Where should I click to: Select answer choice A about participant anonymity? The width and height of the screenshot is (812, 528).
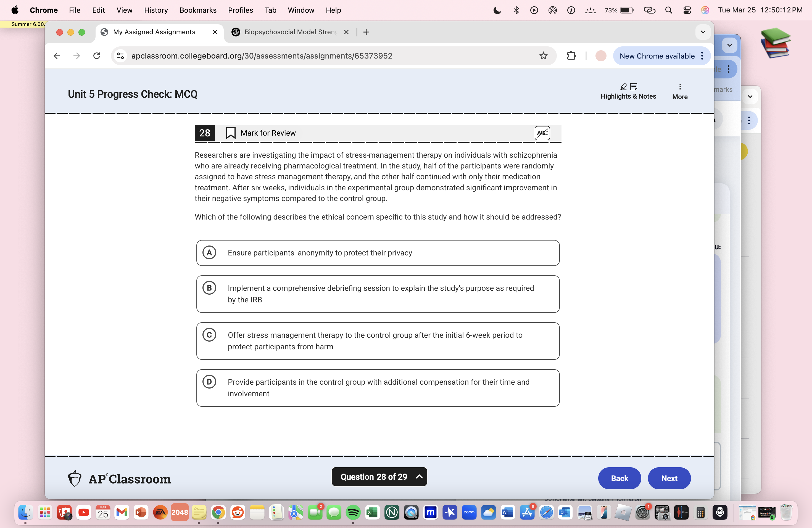[x=378, y=253]
